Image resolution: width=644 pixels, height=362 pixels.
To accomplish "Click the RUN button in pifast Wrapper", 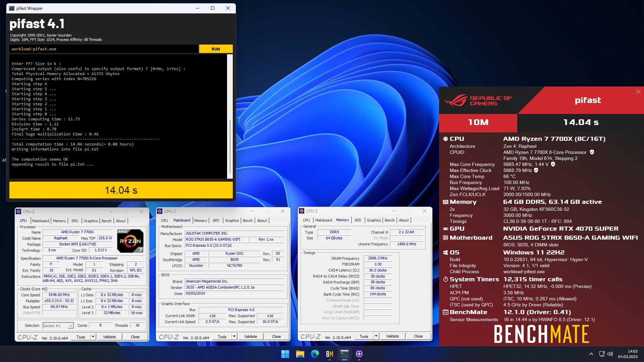I will click(x=216, y=49).
